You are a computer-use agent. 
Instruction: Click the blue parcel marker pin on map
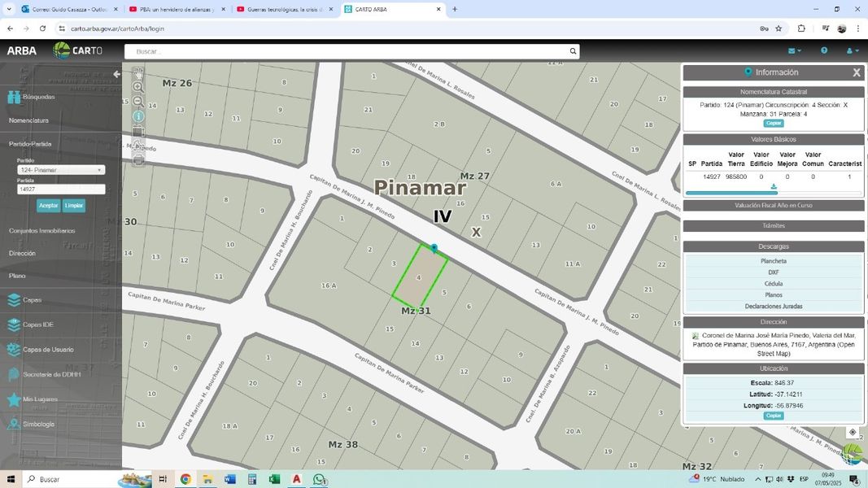pyautogui.click(x=434, y=248)
